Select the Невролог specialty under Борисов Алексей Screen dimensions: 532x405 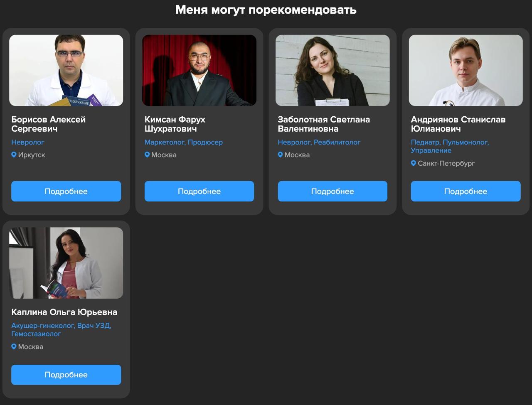28,142
